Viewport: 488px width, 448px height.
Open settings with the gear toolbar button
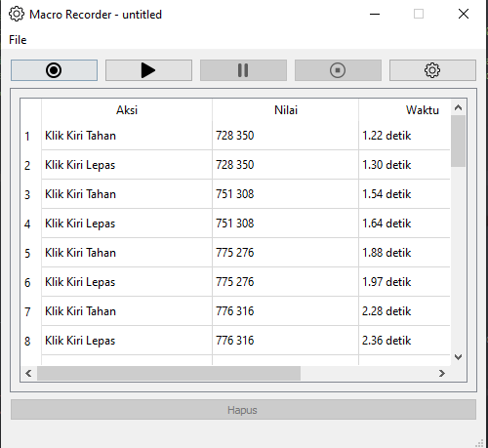point(432,70)
